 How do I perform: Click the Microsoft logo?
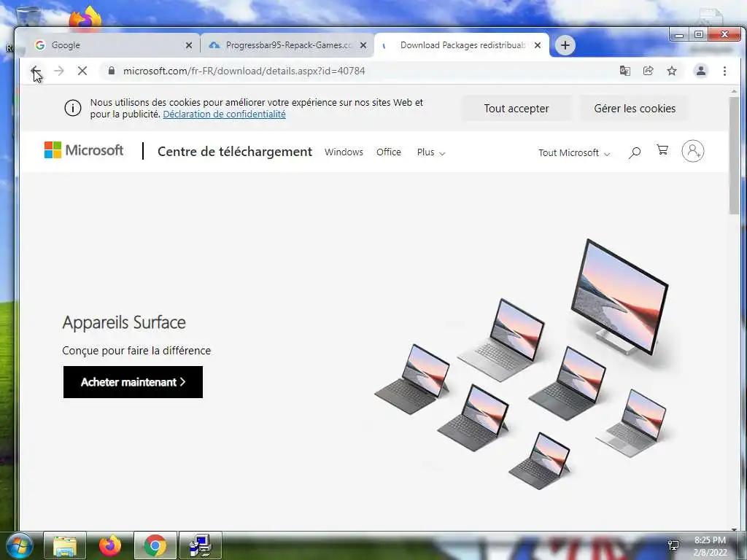coord(84,150)
